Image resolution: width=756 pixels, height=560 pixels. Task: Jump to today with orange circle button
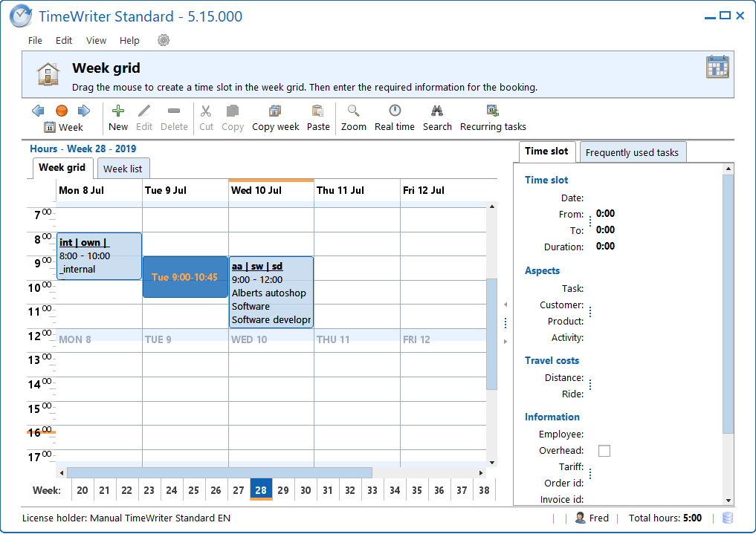(x=62, y=111)
